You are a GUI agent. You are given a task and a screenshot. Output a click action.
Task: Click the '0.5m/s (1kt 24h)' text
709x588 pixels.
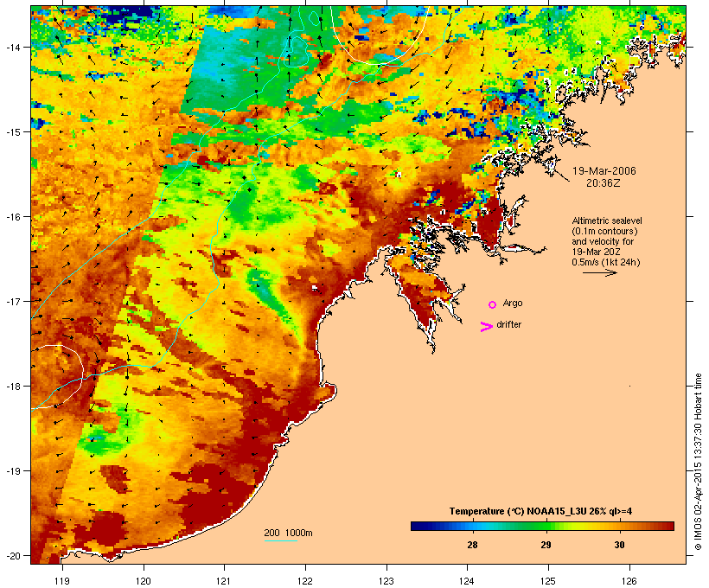point(606,262)
